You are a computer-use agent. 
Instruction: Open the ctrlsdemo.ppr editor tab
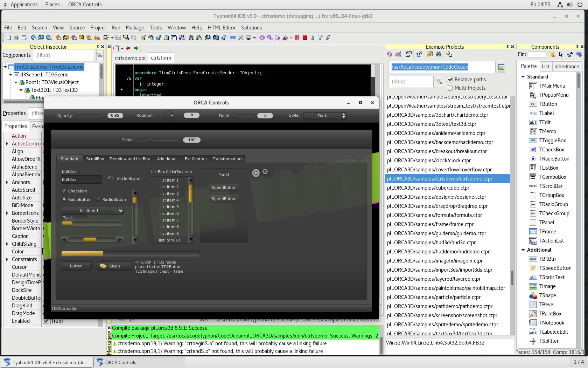pos(130,58)
